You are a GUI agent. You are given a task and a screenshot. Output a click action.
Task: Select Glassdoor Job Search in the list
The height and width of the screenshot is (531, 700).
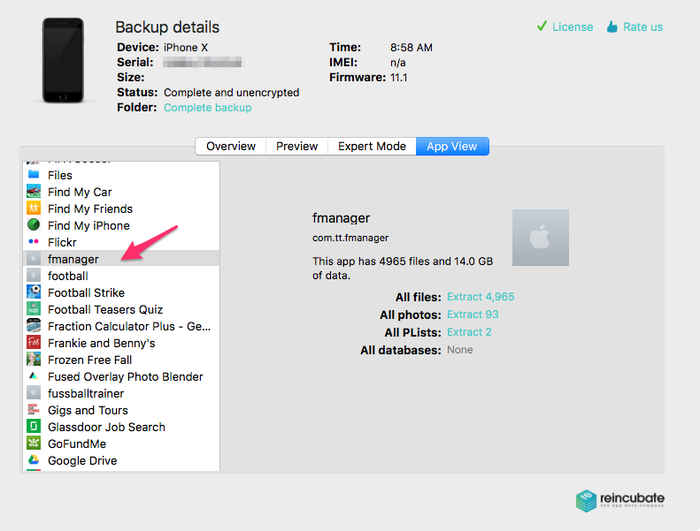pyautogui.click(x=121, y=427)
